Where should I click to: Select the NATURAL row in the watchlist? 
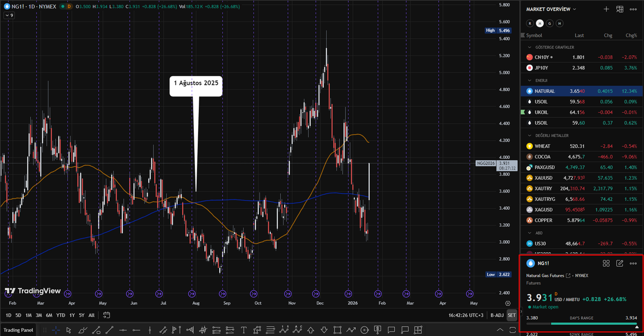582,91
